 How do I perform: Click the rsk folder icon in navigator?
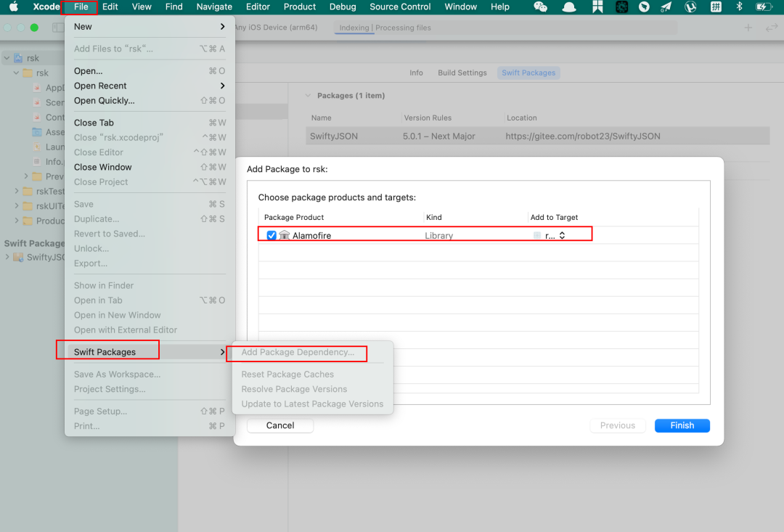pos(28,73)
